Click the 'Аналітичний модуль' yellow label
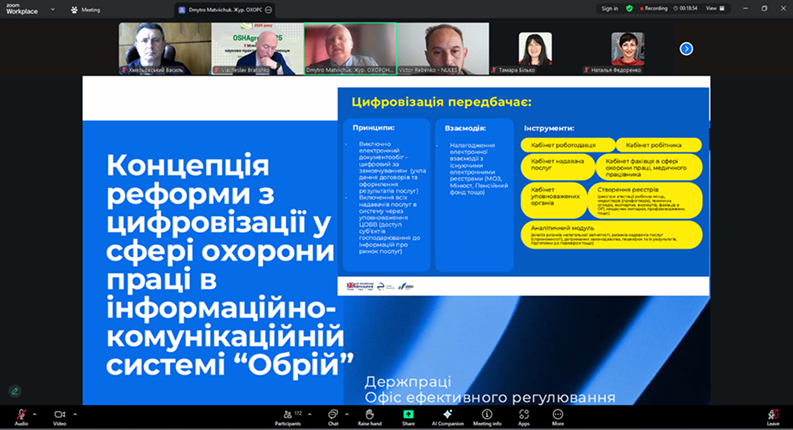The height and width of the screenshot is (430, 793). 611,235
